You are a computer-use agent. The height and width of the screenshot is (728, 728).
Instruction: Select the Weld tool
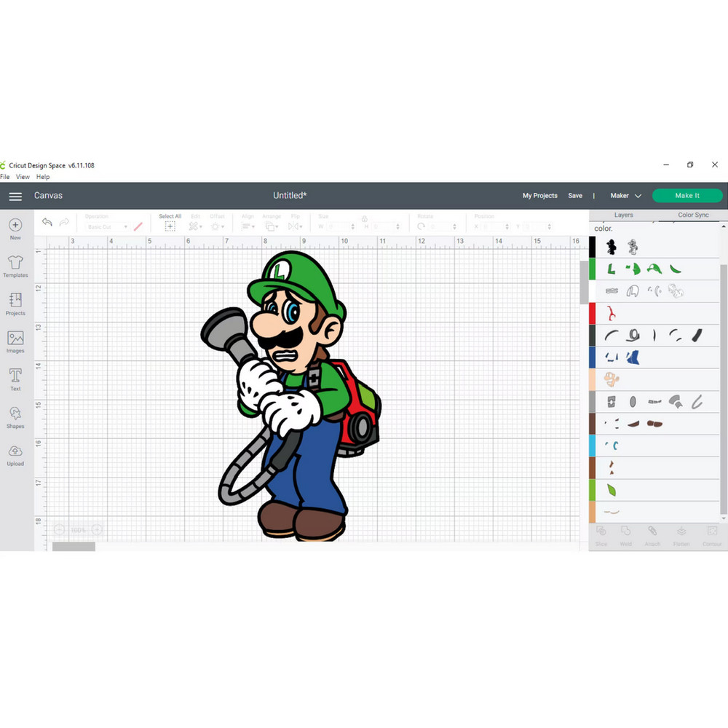tap(625, 535)
